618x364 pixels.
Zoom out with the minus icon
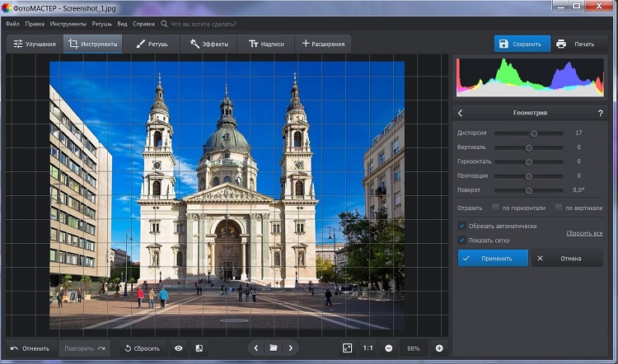click(x=389, y=348)
